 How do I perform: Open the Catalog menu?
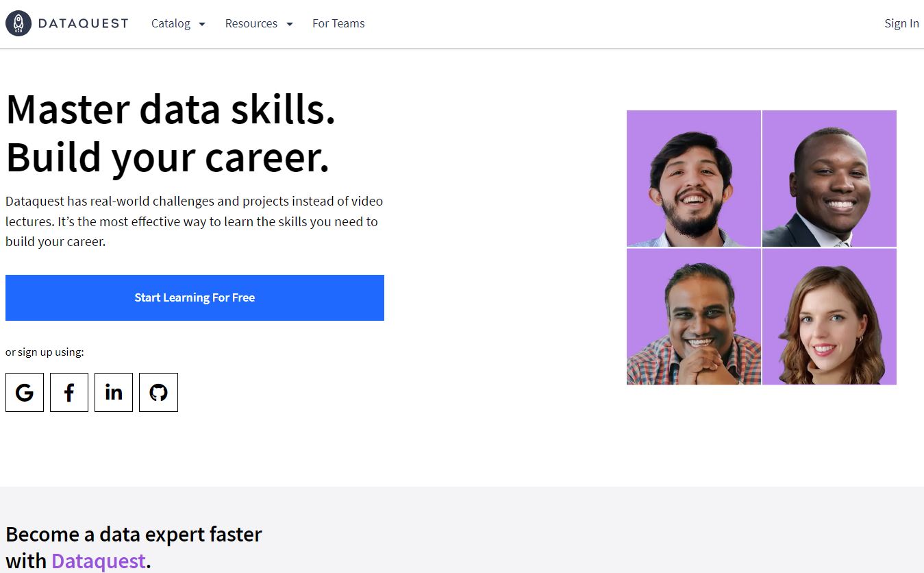(171, 23)
